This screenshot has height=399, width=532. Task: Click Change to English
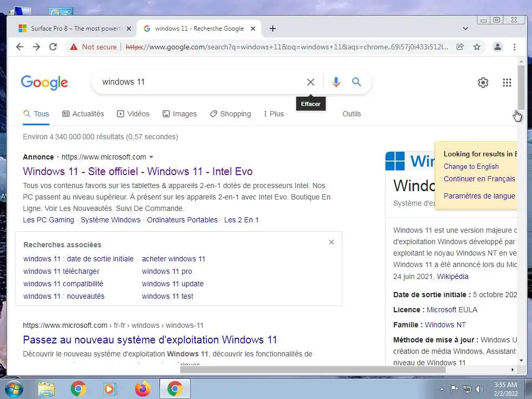click(x=471, y=167)
